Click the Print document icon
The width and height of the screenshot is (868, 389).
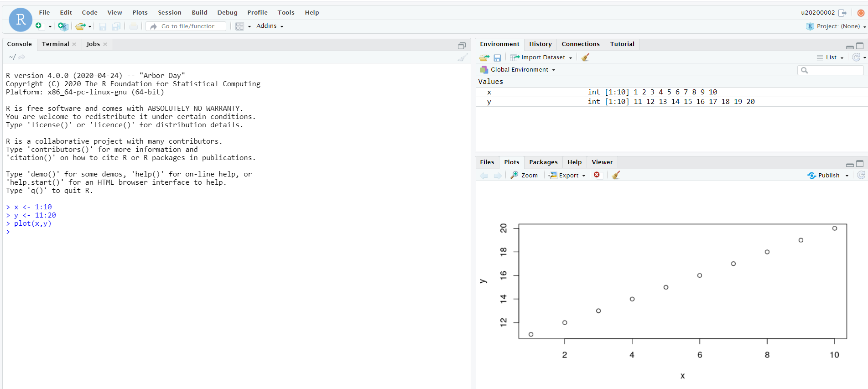click(133, 26)
